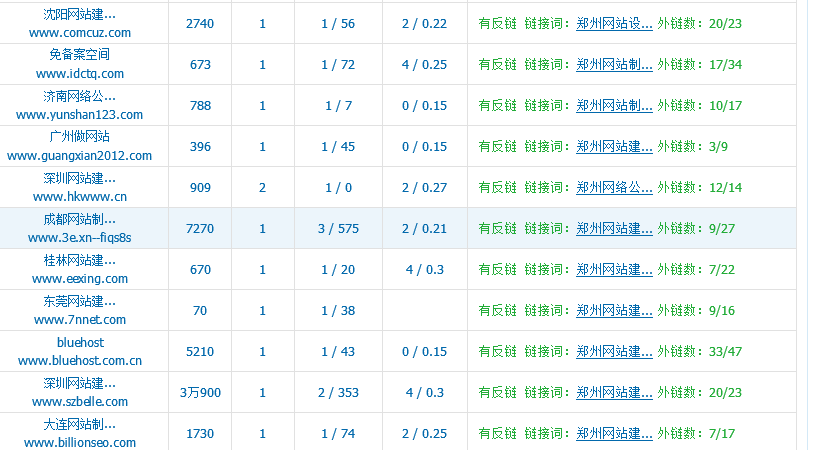Click the 成都网站制... site name
This screenshot has width=814, height=450.
pos(80,220)
